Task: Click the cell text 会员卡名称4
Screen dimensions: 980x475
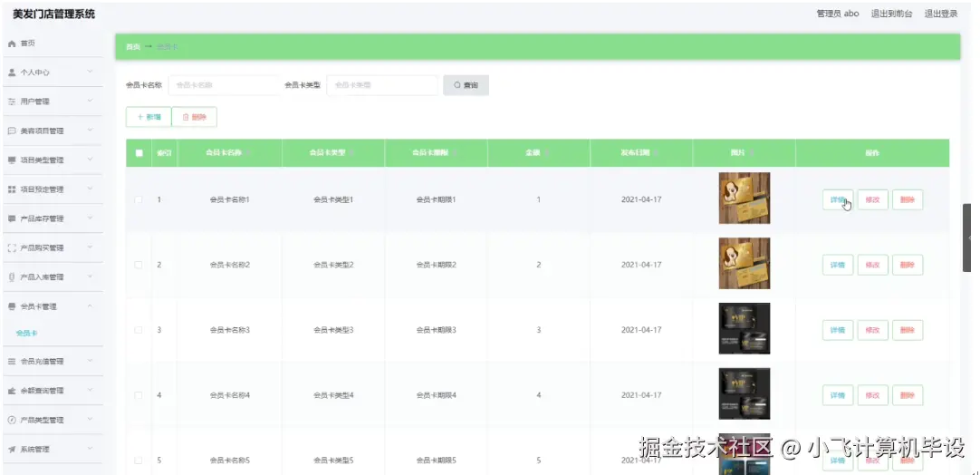Action: pos(229,395)
